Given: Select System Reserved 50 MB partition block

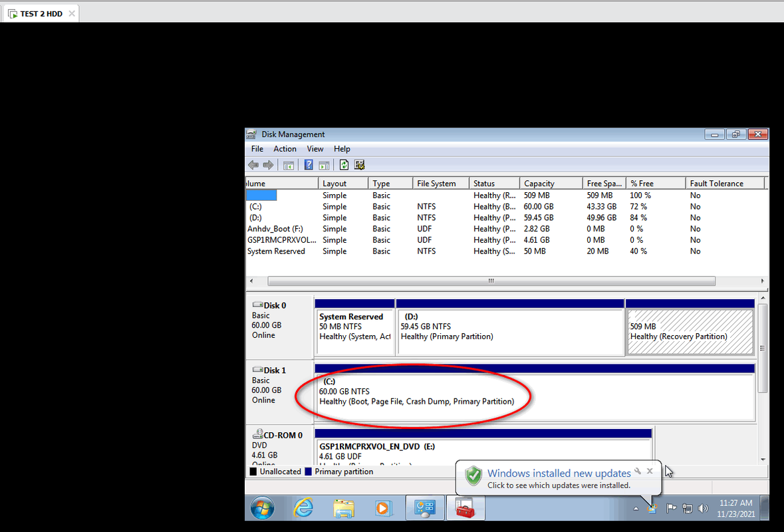Looking at the screenshot, I should (x=354, y=327).
